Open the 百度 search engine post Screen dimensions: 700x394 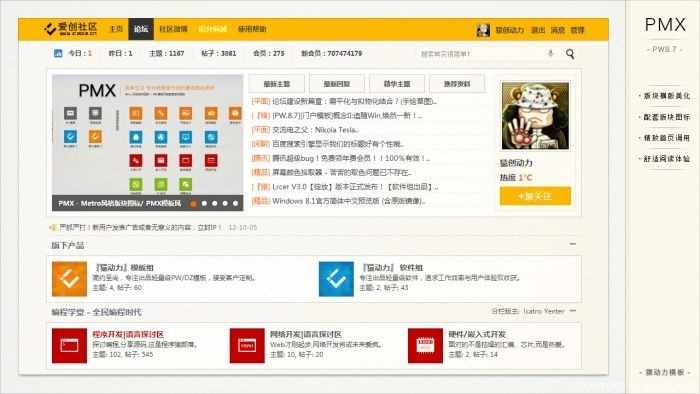pos(338,144)
